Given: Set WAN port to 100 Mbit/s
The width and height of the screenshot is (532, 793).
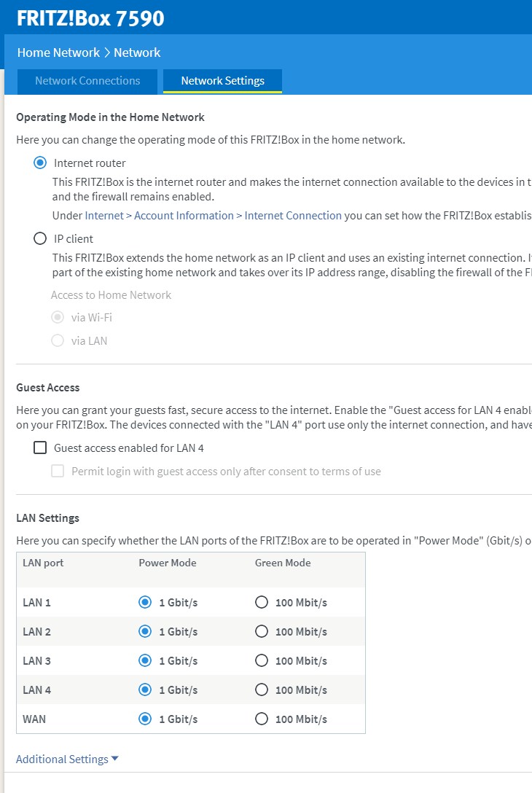Looking at the screenshot, I should click(x=262, y=719).
